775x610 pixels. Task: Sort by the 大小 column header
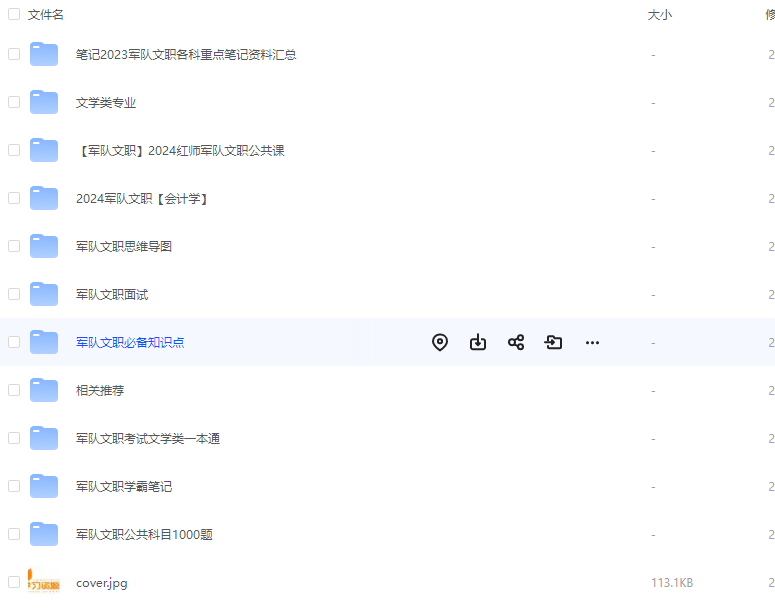660,14
